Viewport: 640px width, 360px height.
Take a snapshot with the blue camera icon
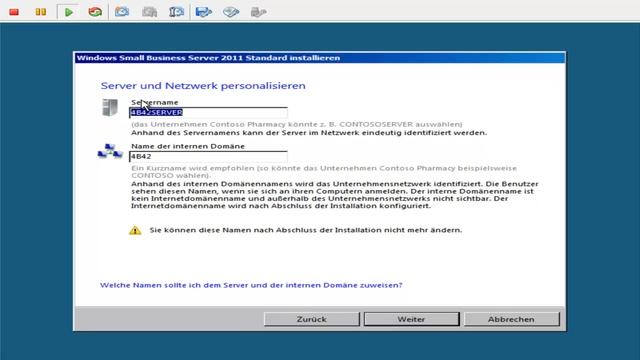tap(122, 12)
